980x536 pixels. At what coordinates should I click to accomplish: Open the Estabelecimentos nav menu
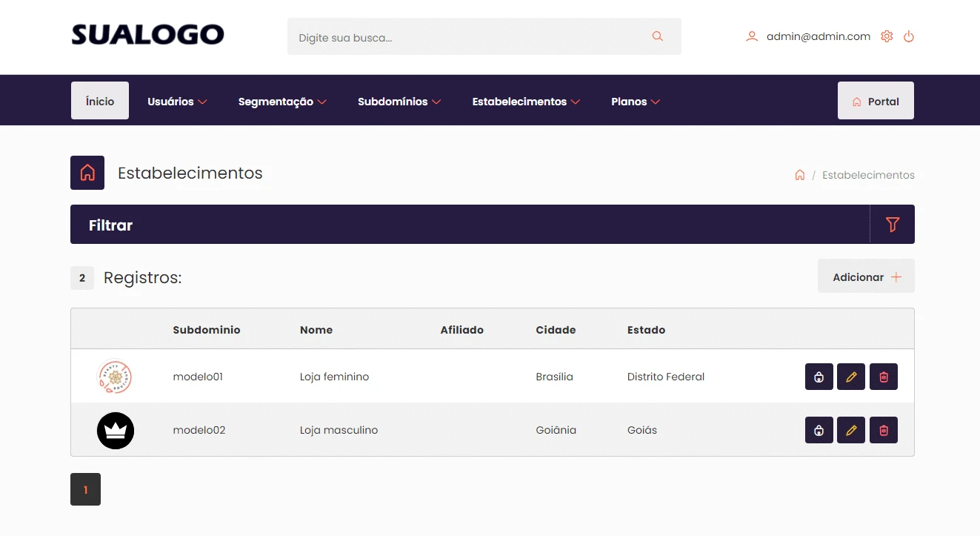[x=526, y=102]
